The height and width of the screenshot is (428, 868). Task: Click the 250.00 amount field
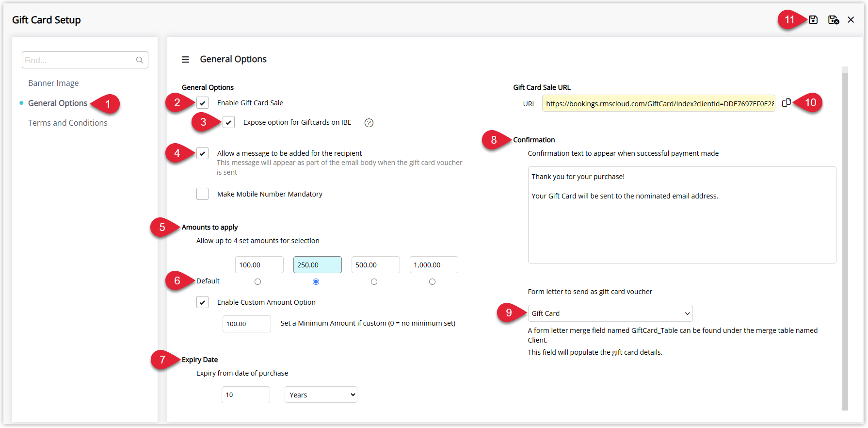coord(318,265)
